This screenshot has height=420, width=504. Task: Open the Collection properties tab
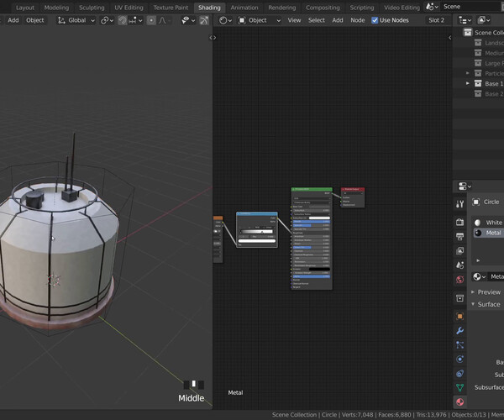tap(460, 298)
